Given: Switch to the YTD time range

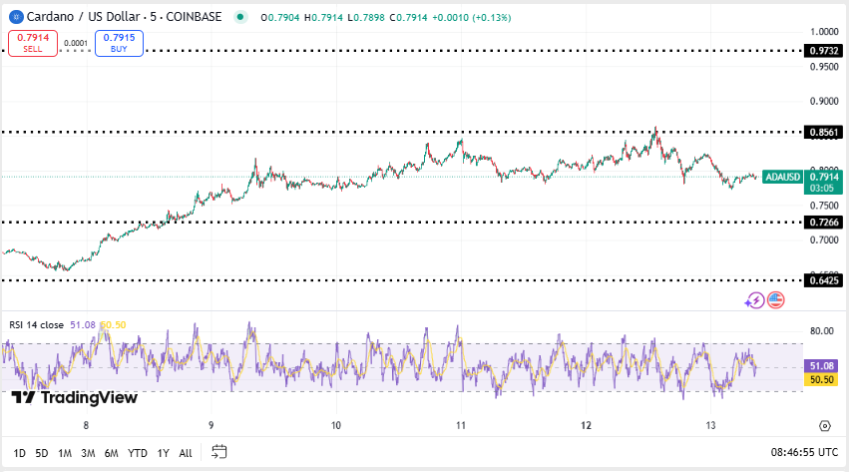Looking at the screenshot, I should point(138,453).
